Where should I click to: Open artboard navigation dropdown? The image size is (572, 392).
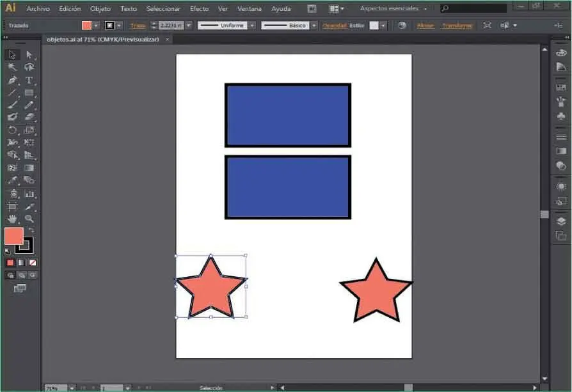(127, 388)
